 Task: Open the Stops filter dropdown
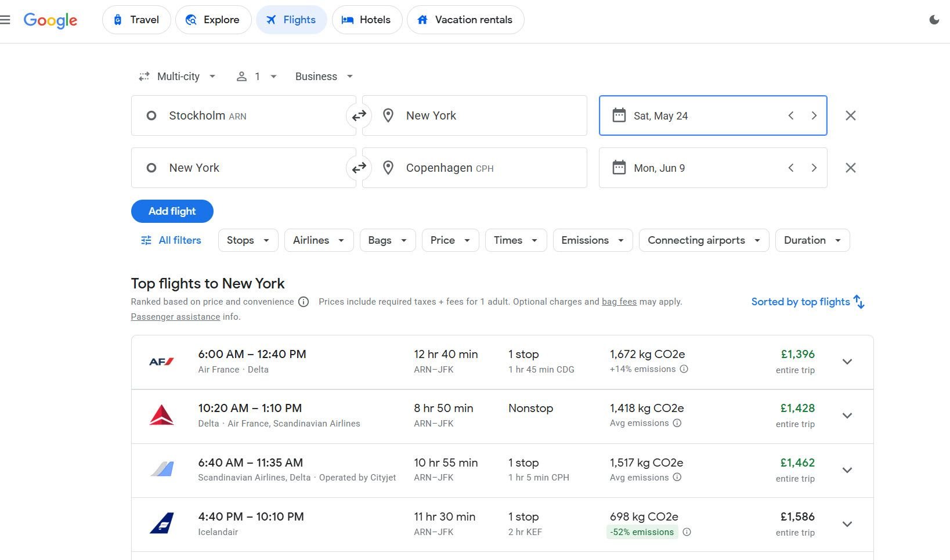248,240
